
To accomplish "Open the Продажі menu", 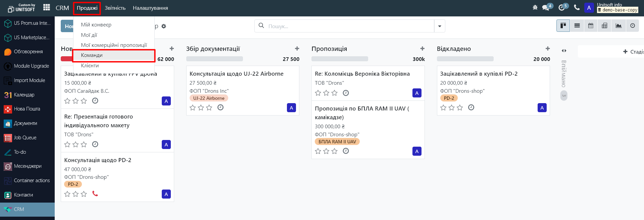I will pos(87,8).
